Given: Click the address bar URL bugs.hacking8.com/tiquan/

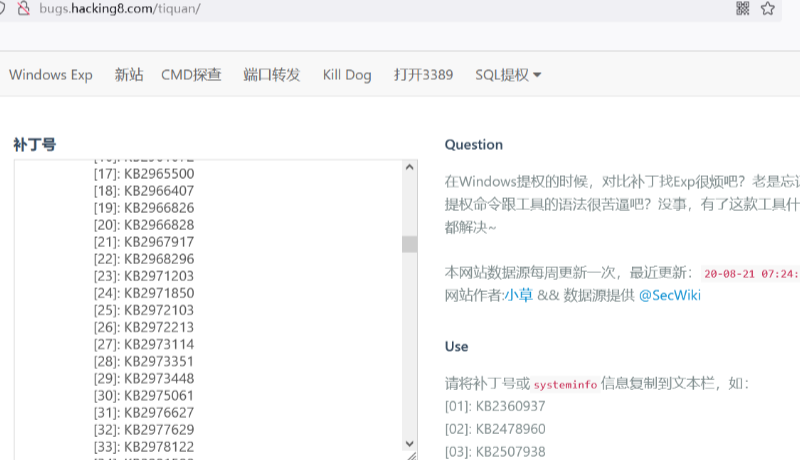Looking at the screenshot, I should point(120,9).
